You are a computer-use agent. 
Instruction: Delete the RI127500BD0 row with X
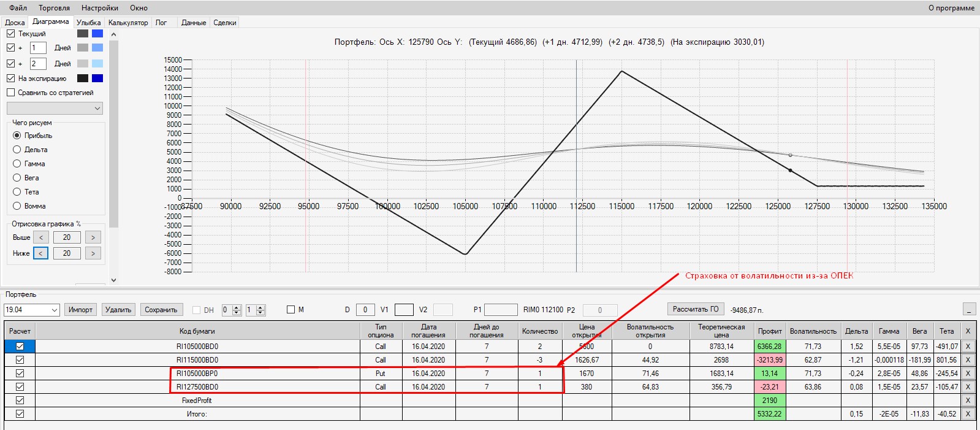tap(968, 387)
